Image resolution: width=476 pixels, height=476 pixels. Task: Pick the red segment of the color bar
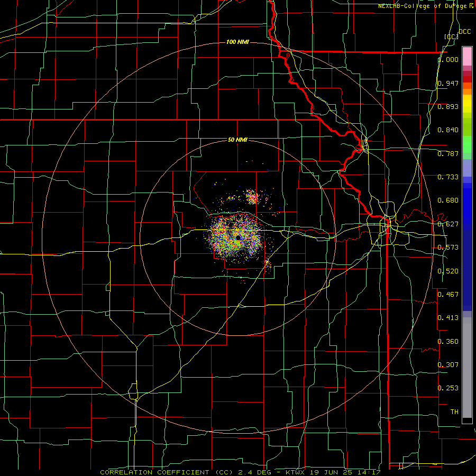[467, 79]
